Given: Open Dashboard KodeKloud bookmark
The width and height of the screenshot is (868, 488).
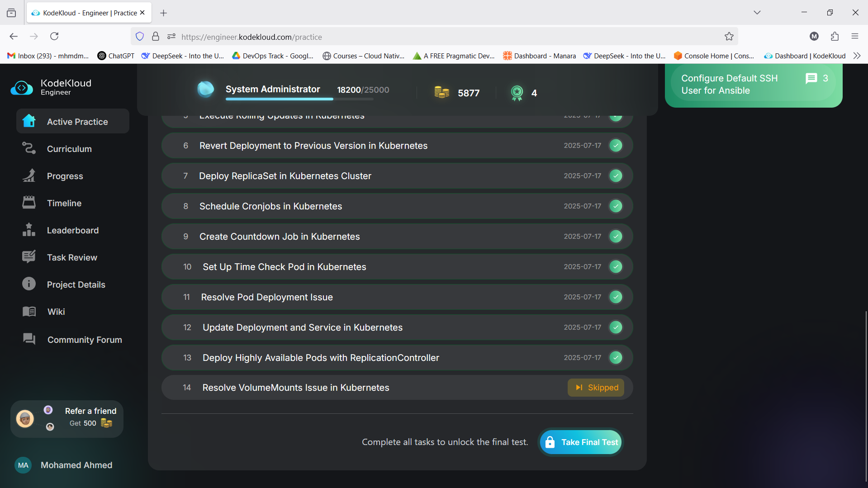Looking at the screenshot, I should tap(805, 56).
